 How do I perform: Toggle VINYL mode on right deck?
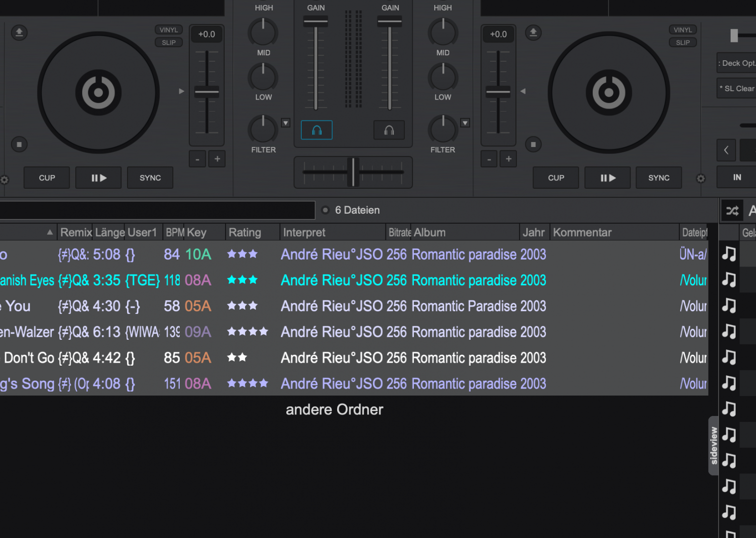pos(683,30)
